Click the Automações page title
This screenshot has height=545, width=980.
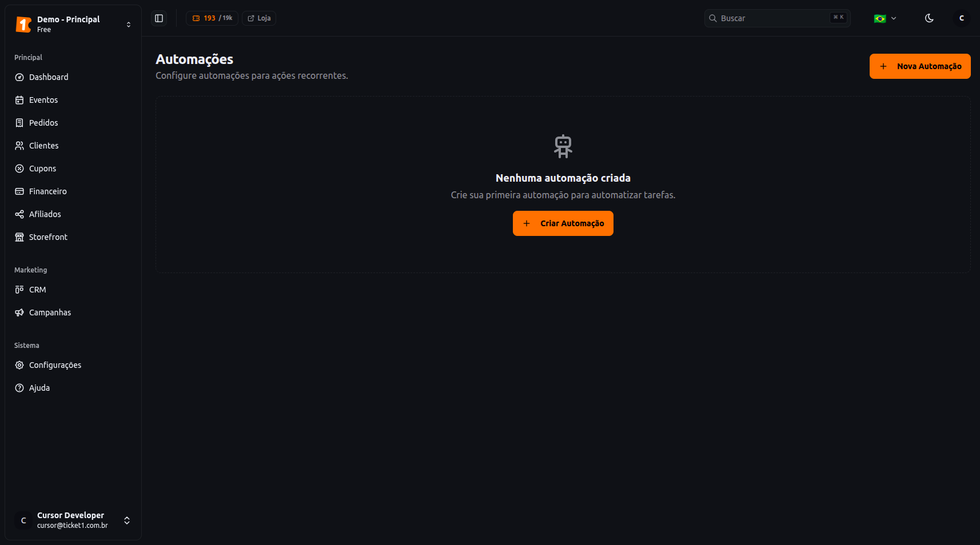[x=194, y=59]
